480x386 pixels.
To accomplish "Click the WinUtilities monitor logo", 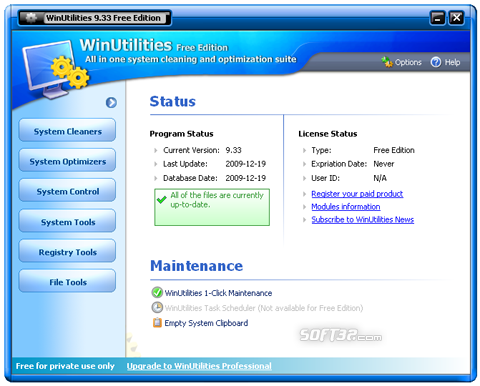I will pyautogui.click(x=55, y=70).
